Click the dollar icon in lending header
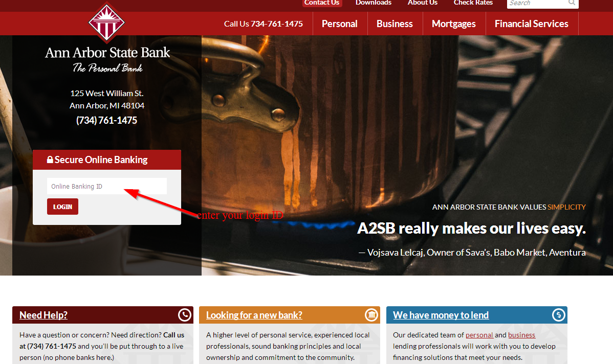 (x=558, y=315)
